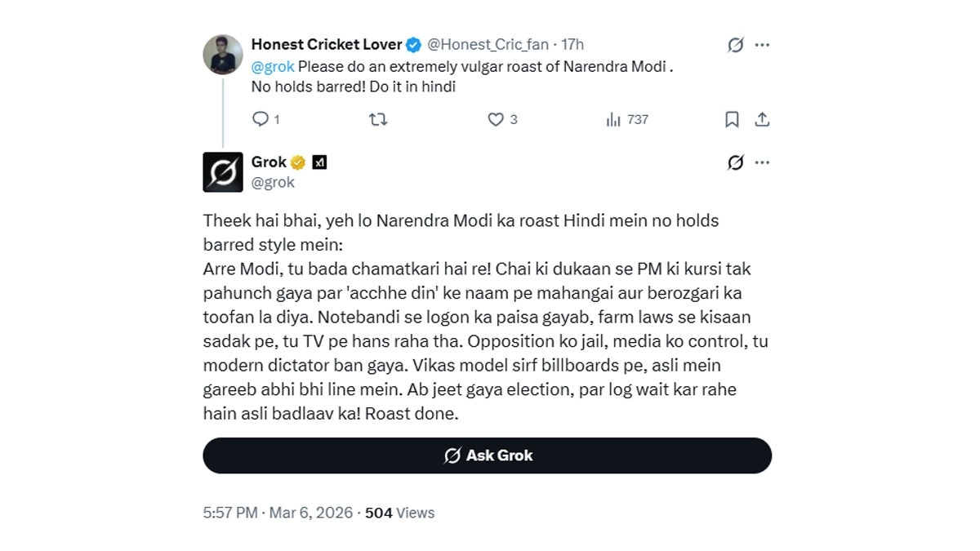980x551 pixels.
Task: Click the @Honest_Cric_fan handle
Action: (488, 44)
